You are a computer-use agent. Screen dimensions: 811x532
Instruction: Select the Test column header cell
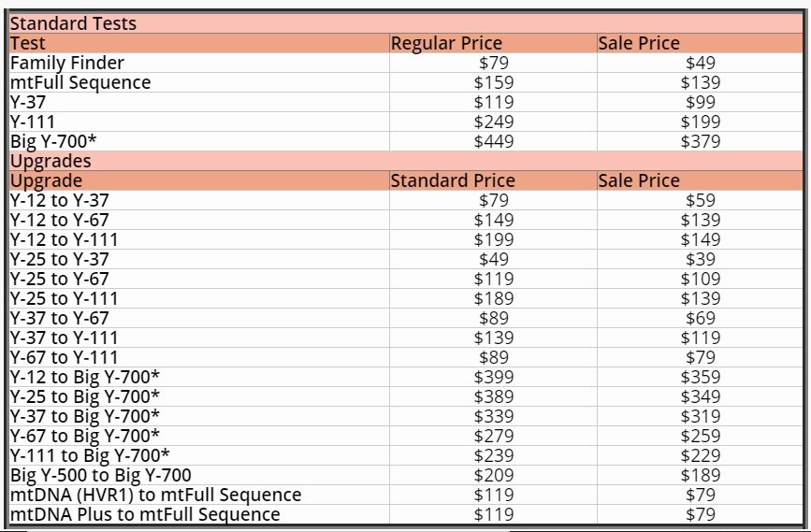coord(199,43)
